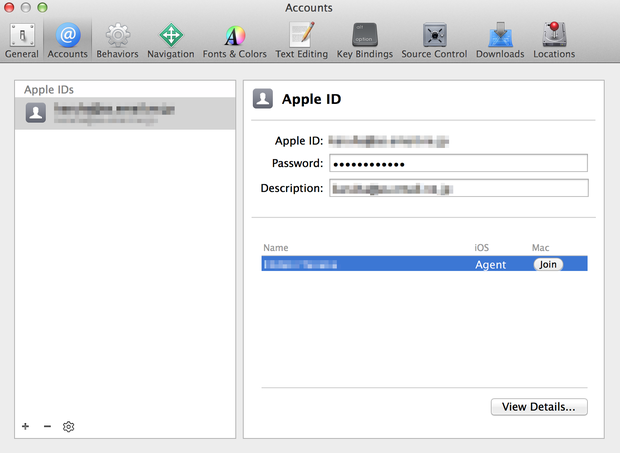The image size is (620, 453).
Task: Click the Apple IDs list header
Action: tap(49, 90)
